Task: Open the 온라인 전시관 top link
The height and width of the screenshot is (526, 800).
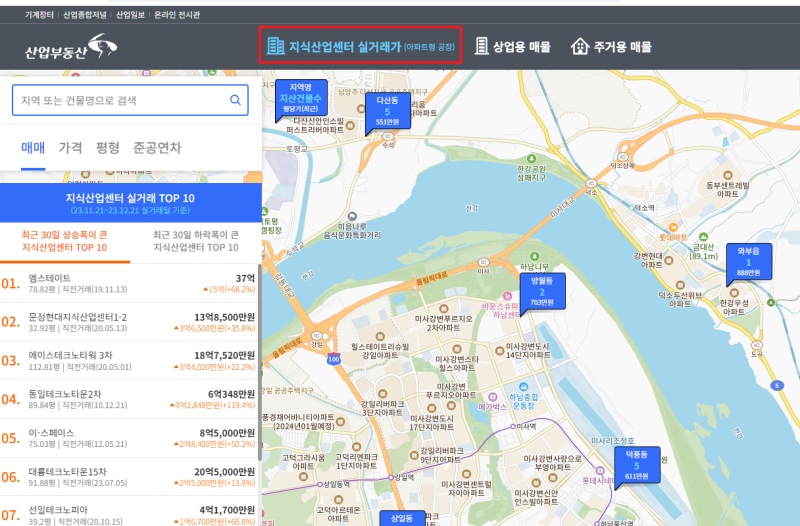Action: pyautogui.click(x=177, y=15)
